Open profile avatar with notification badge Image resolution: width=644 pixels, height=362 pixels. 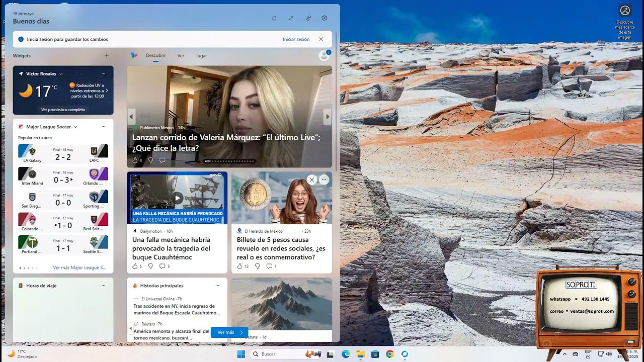(x=325, y=55)
